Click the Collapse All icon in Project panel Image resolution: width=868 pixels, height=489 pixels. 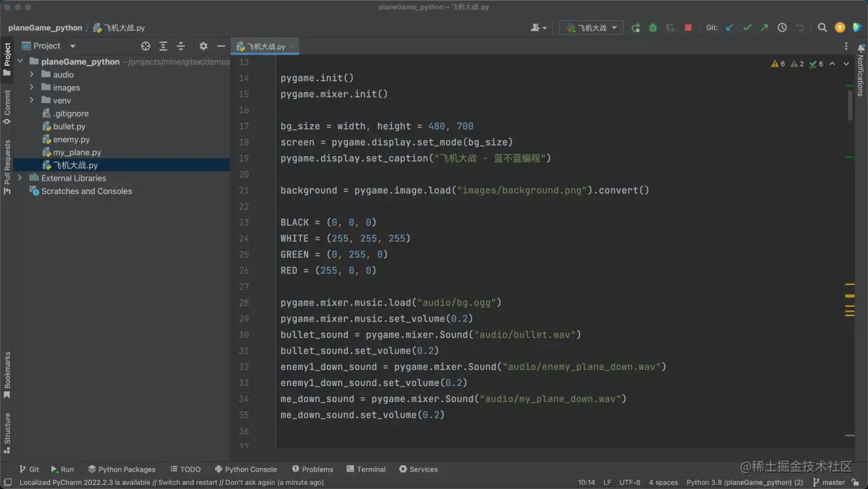tap(181, 46)
